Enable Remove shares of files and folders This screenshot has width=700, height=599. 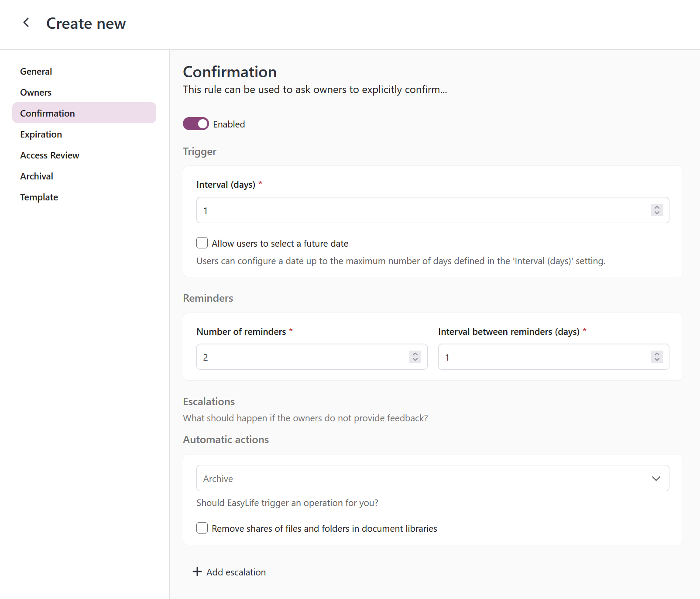[202, 528]
